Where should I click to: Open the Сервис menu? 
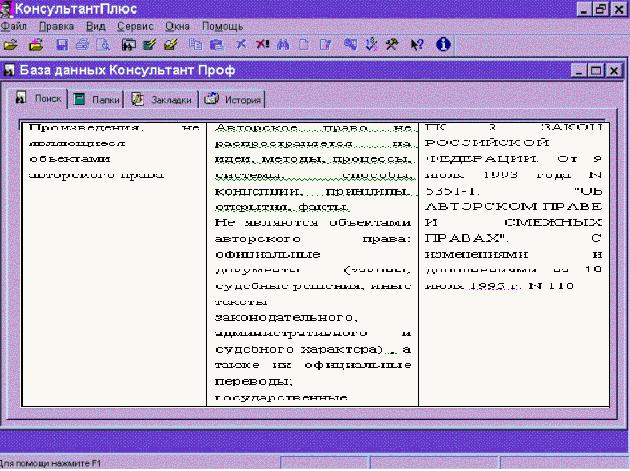(x=134, y=26)
